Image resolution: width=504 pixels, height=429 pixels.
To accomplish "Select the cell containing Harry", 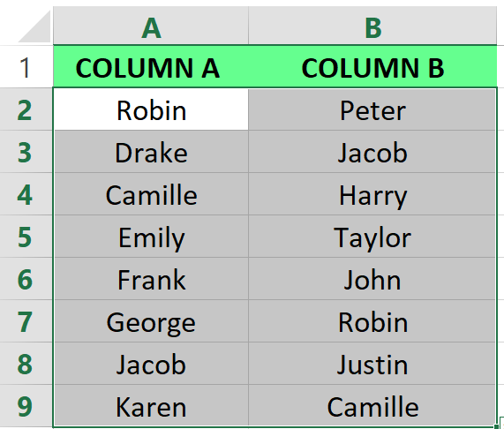I will [372, 194].
